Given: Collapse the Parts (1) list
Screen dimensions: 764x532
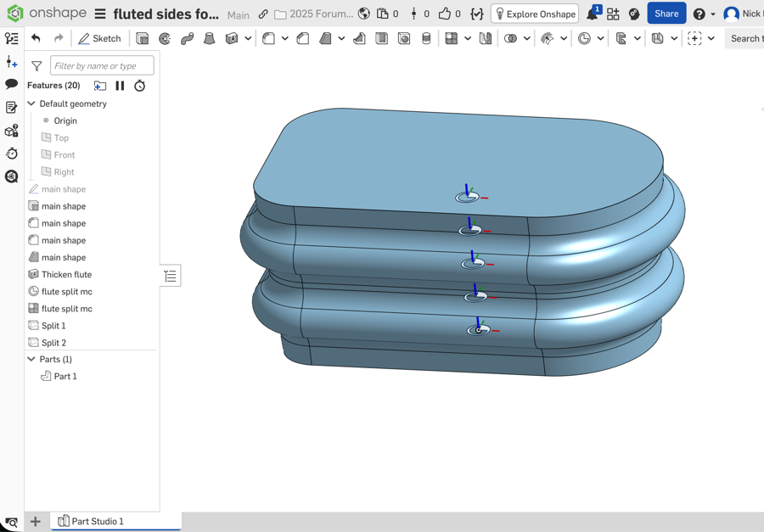Looking at the screenshot, I should pos(31,359).
